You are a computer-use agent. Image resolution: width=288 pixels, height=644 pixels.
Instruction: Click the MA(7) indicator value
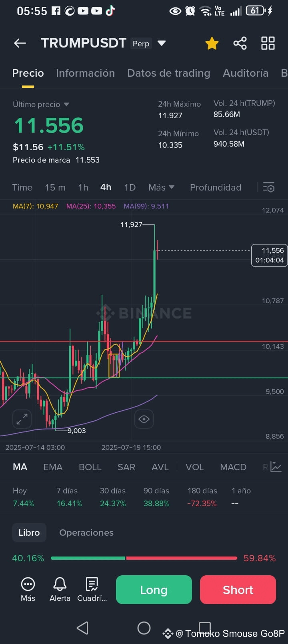[x=35, y=206]
